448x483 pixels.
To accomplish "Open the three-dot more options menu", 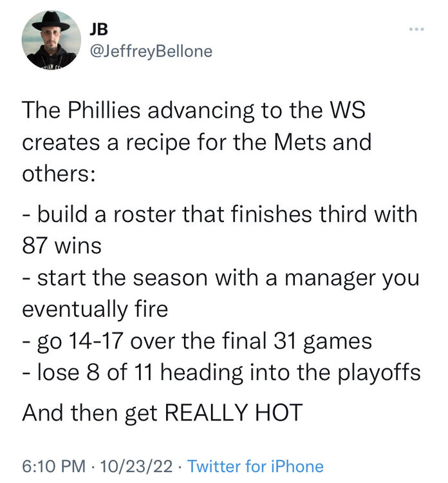I will pyautogui.click(x=416, y=29).
